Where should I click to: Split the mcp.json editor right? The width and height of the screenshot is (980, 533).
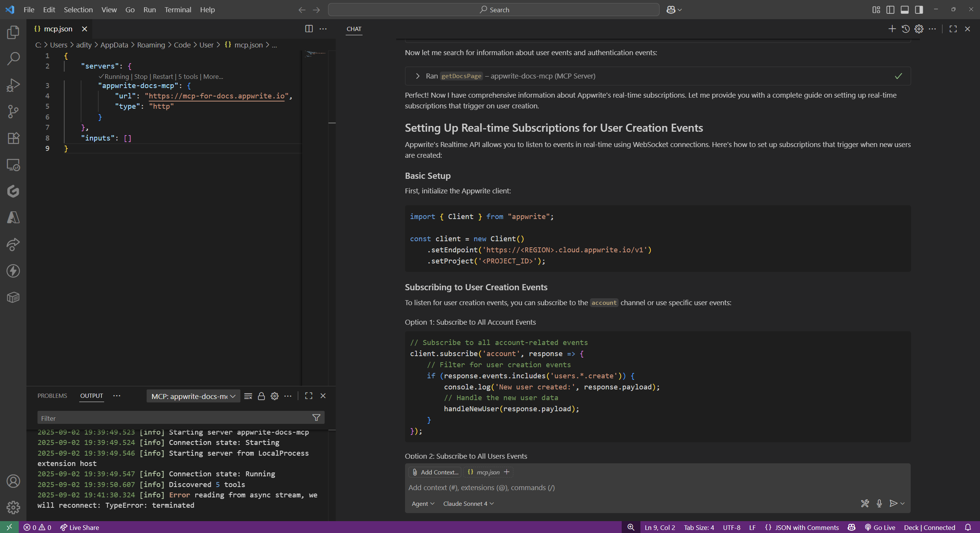(309, 29)
